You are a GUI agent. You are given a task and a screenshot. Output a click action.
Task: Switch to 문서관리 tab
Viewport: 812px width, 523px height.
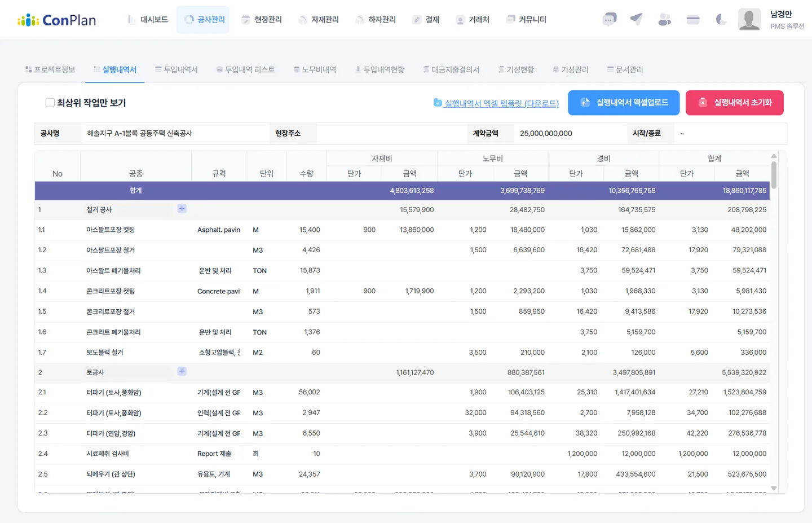[x=625, y=69]
